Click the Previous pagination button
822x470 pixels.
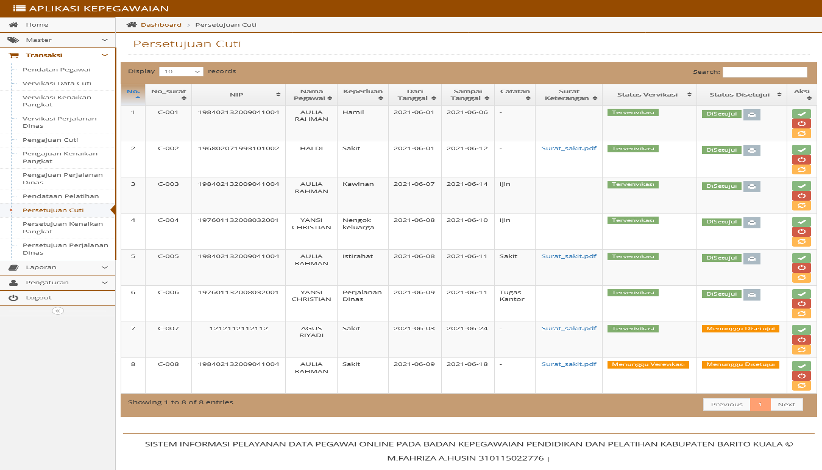click(x=727, y=405)
